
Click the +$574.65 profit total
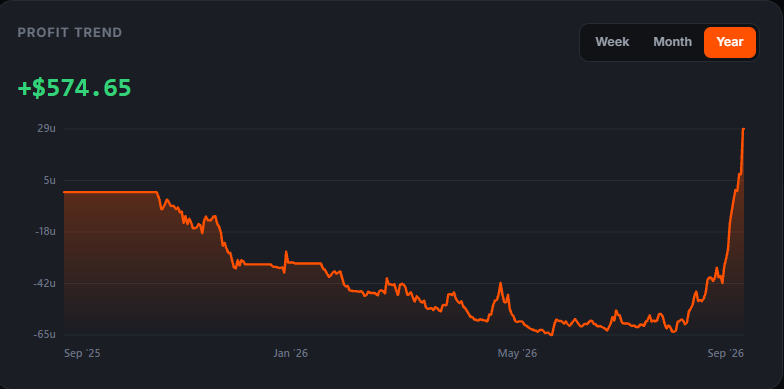[74, 88]
